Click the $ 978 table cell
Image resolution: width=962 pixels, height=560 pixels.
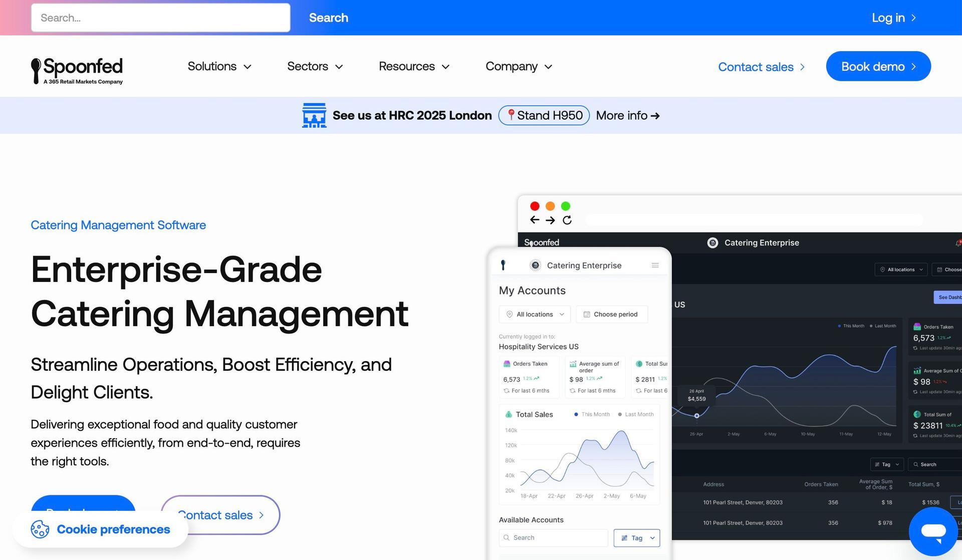pos(885,523)
